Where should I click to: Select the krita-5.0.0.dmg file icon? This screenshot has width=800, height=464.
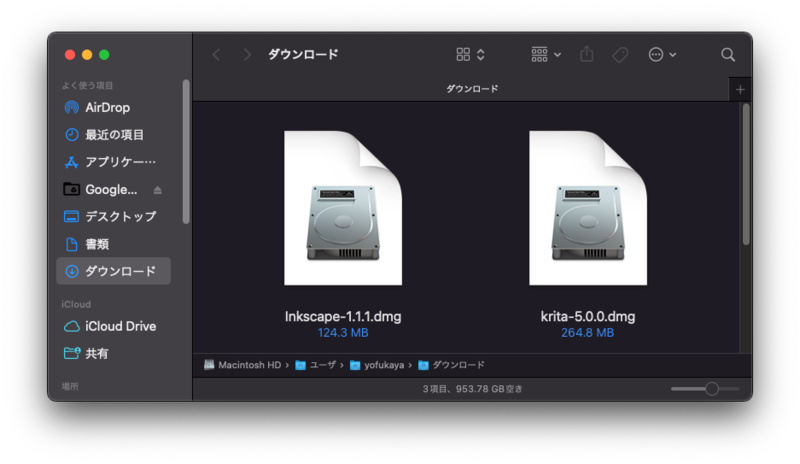pos(588,208)
